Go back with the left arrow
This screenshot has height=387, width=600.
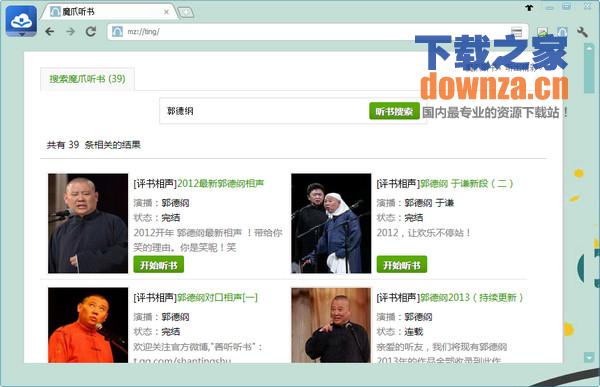tap(50, 31)
